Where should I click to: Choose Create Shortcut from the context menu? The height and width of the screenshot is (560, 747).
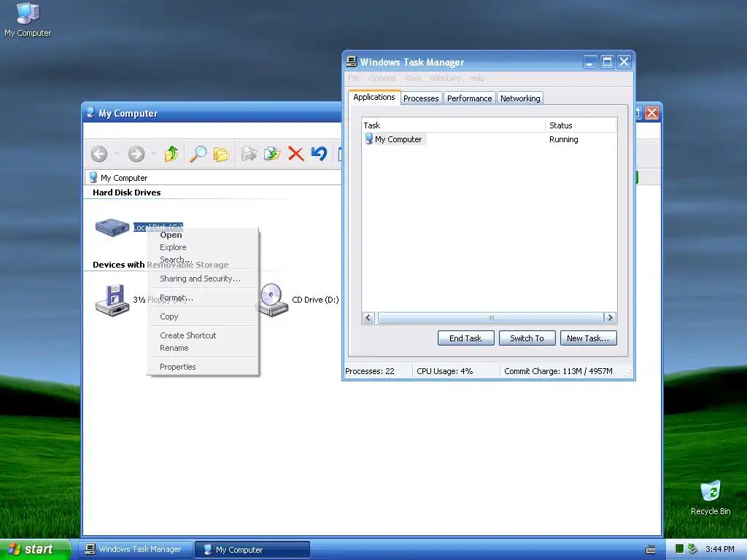coord(203,335)
